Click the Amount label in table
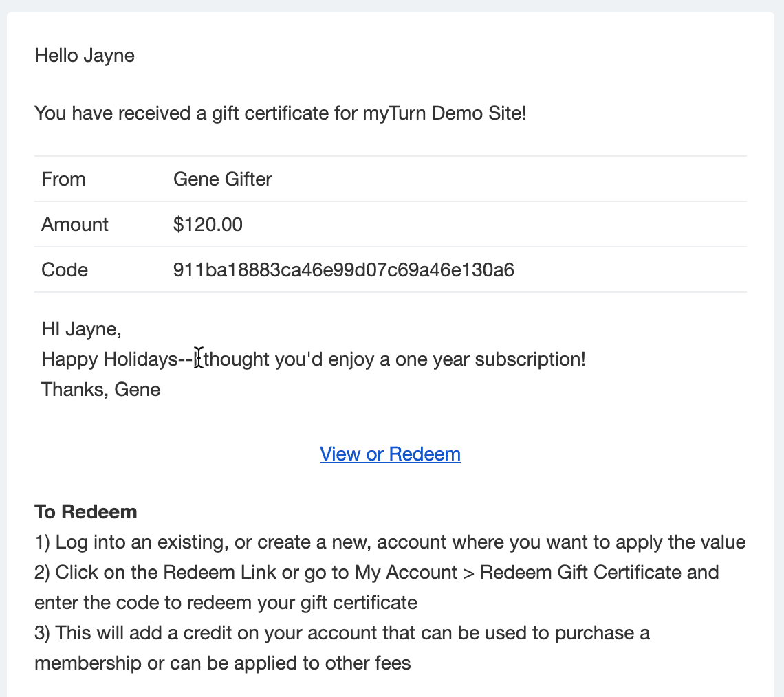This screenshot has width=784, height=697. [x=74, y=224]
